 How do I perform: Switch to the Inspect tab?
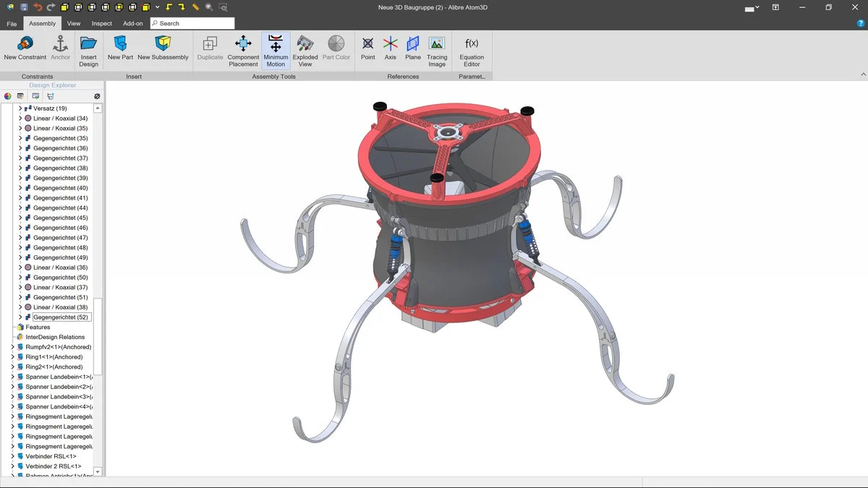pos(102,23)
